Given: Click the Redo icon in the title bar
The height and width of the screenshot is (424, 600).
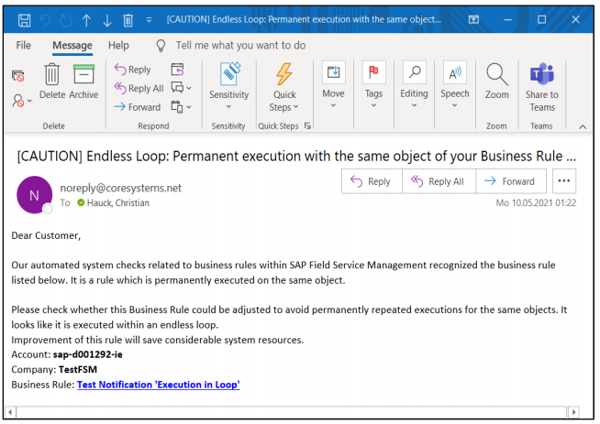Looking at the screenshot, I should (x=66, y=20).
